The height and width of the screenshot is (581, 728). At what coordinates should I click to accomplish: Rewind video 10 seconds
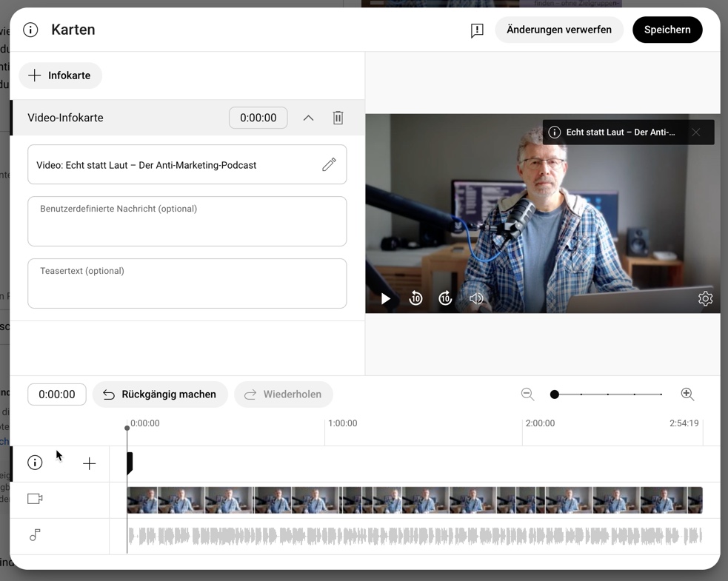tap(415, 298)
